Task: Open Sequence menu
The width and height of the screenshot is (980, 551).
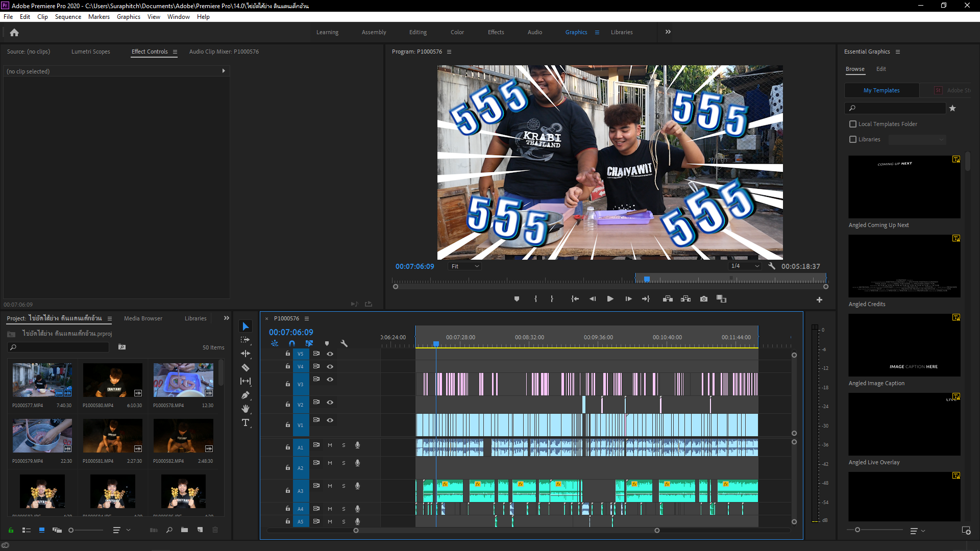Action: (x=68, y=17)
